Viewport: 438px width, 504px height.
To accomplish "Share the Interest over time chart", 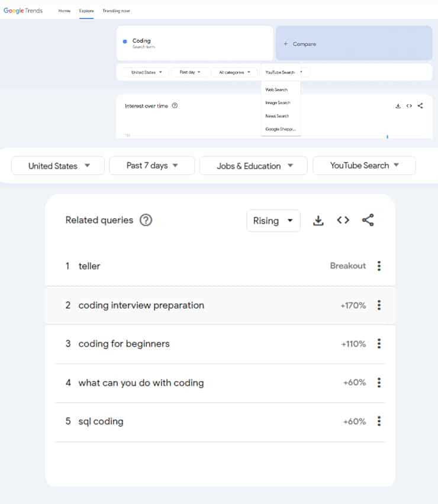I will (x=420, y=106).
